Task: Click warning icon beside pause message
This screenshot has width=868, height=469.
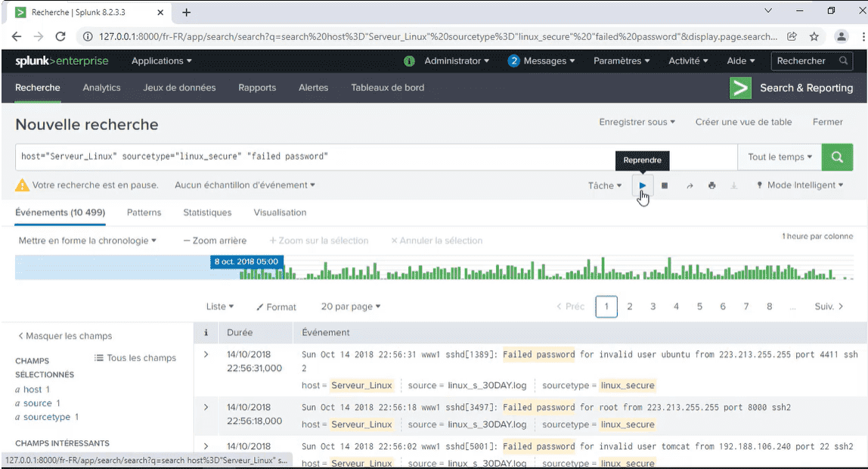Action: click(22, 185)
